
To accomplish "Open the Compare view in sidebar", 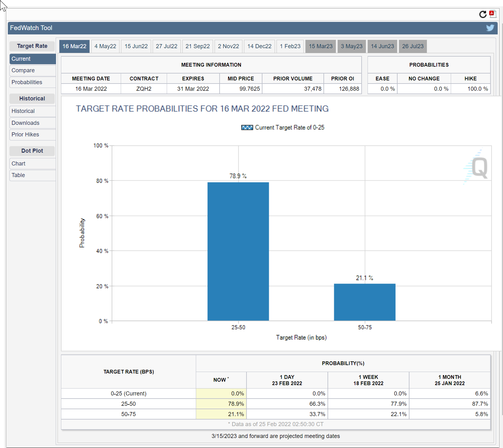I will pyautogui.click(x=23, y=70).
